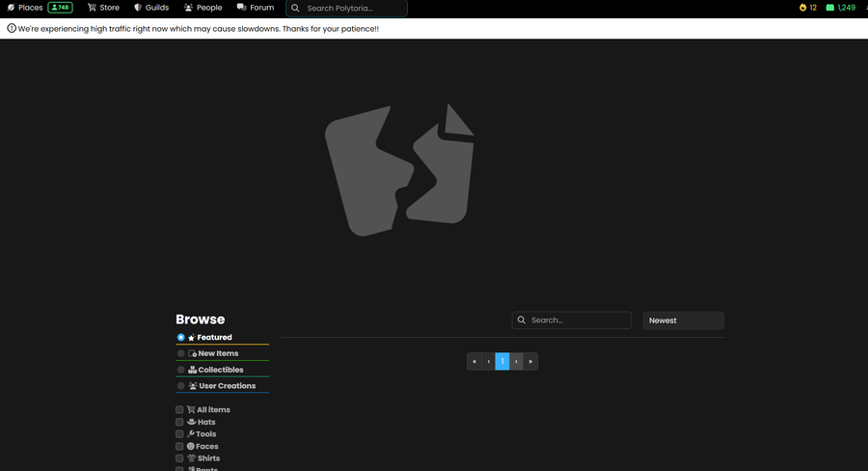Click the Shirts icon
868x471 pixels.
tap(192, 458)
